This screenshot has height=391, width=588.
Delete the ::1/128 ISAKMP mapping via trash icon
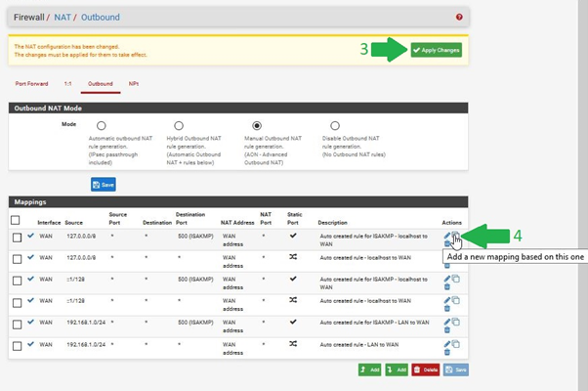[447, 285]
